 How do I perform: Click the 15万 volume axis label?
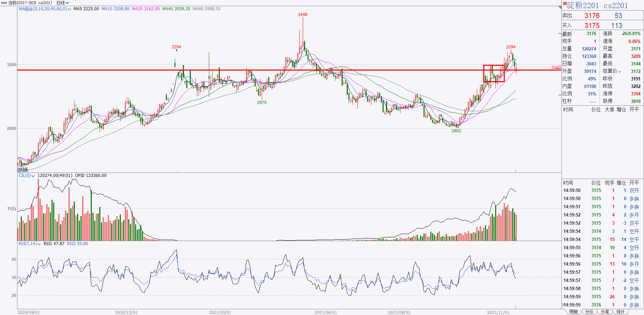click(x=12, y=209)
